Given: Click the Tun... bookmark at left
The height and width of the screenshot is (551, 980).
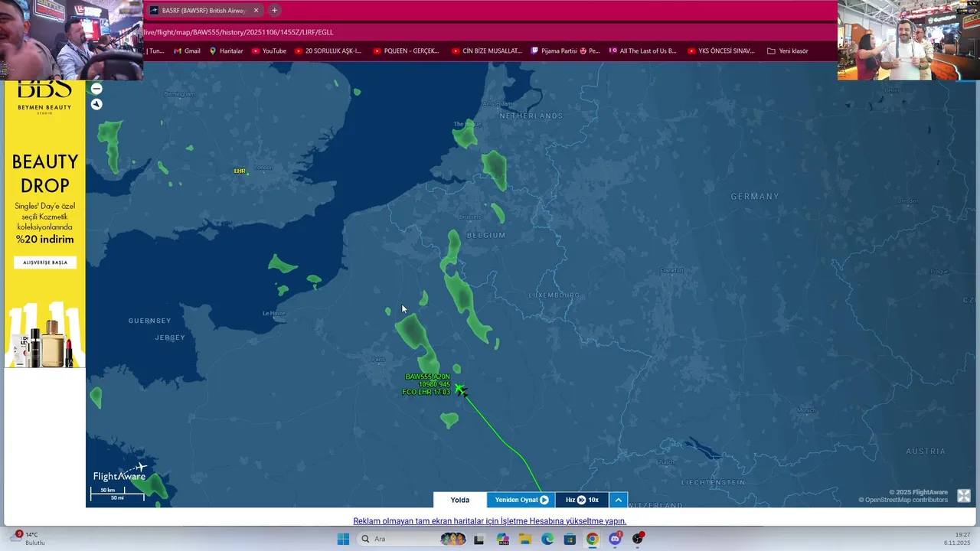Looking at the screenshot, I should (x=155, y=51).
